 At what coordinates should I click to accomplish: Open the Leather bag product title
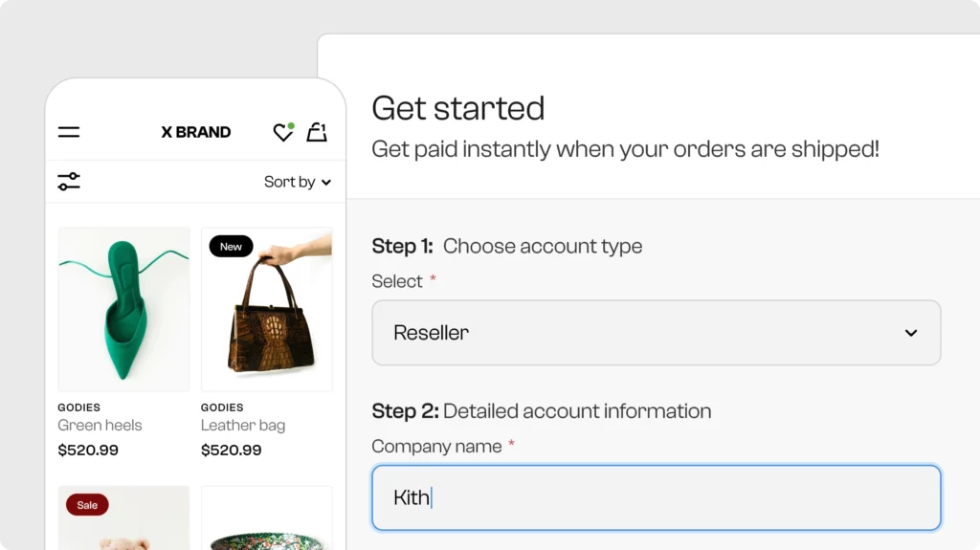[243, 426]
